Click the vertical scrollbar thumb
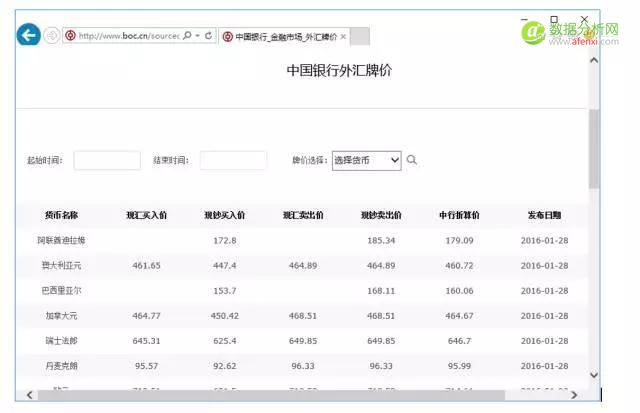The height and width of the screenshot is (413, 640). coord(594,149)
